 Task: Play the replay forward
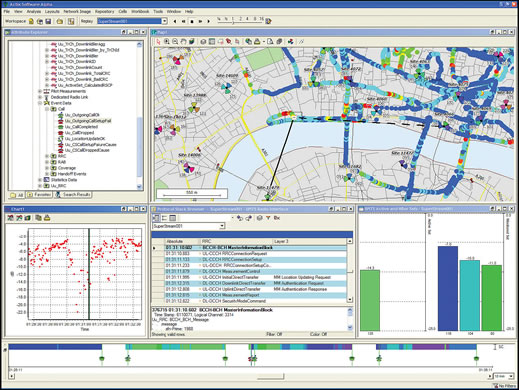[200, 21]
